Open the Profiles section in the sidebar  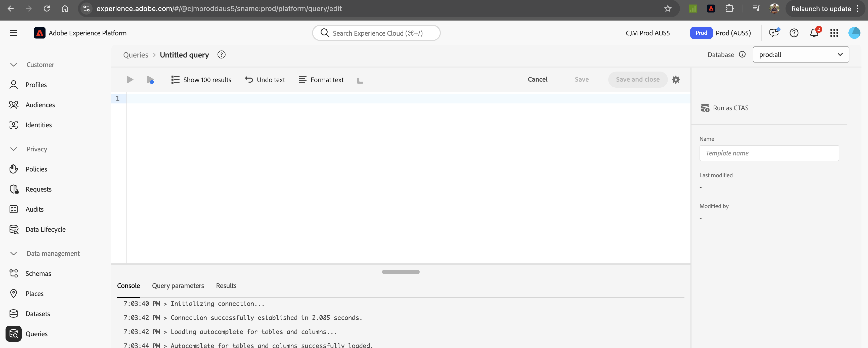pos(36,84)
